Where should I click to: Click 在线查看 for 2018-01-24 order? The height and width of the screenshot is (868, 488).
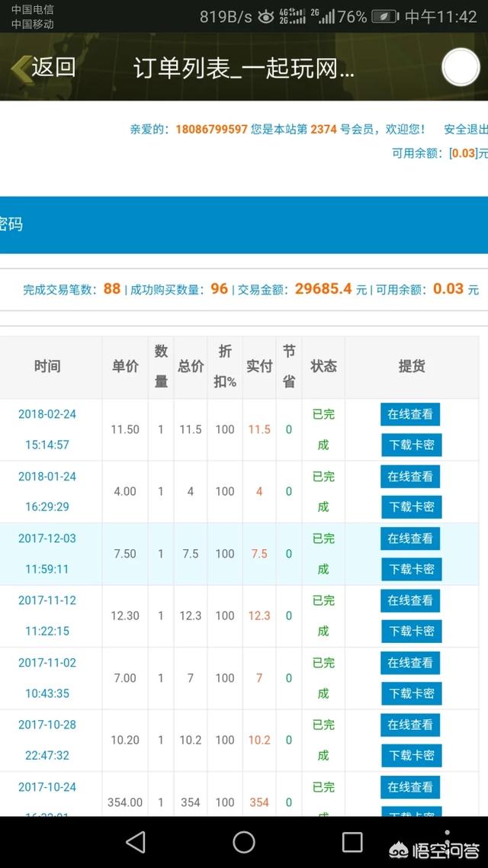click(410, 477)
